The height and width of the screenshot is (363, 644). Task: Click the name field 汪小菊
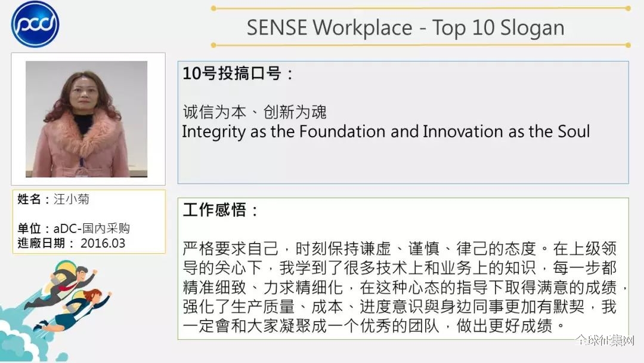point(72,199)
